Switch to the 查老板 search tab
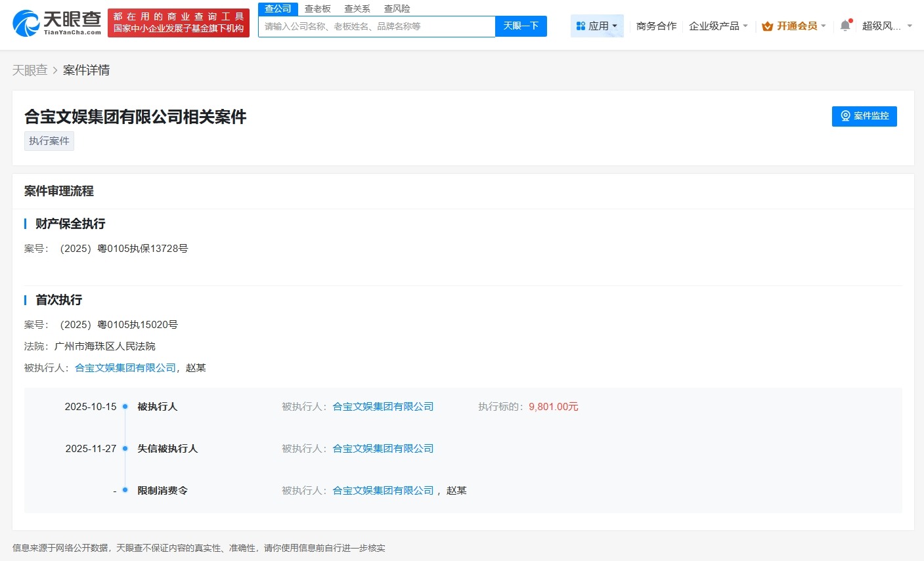Screen dimensions: 924x561 point(318,9)
